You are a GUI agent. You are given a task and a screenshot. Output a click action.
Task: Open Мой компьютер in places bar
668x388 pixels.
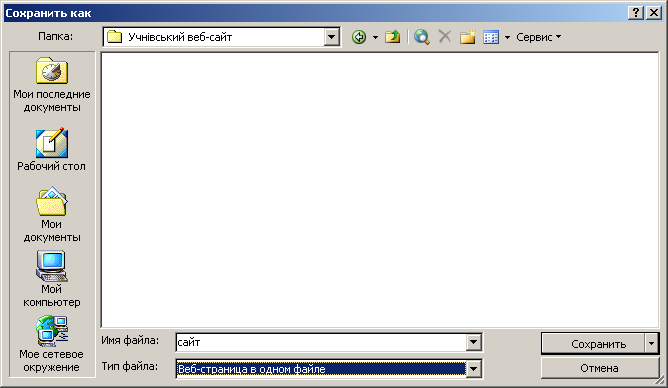coord(52,279)
